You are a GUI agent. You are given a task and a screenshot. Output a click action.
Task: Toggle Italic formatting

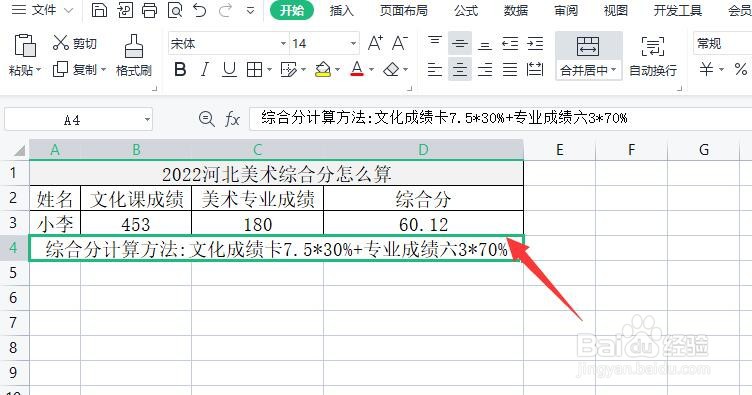pyautogui.click(x=205, y=70)
